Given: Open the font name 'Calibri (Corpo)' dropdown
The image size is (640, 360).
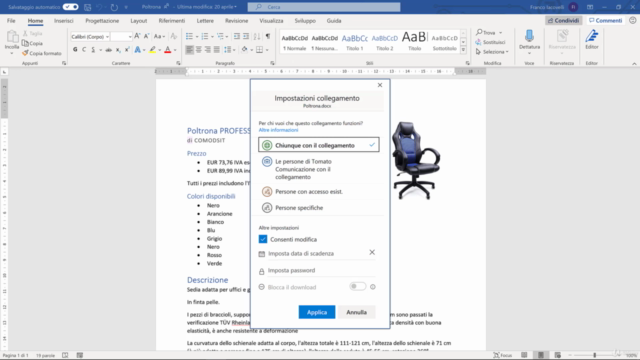Looking at the screenshot, I should pyautogui.click(x=107, y=36).
